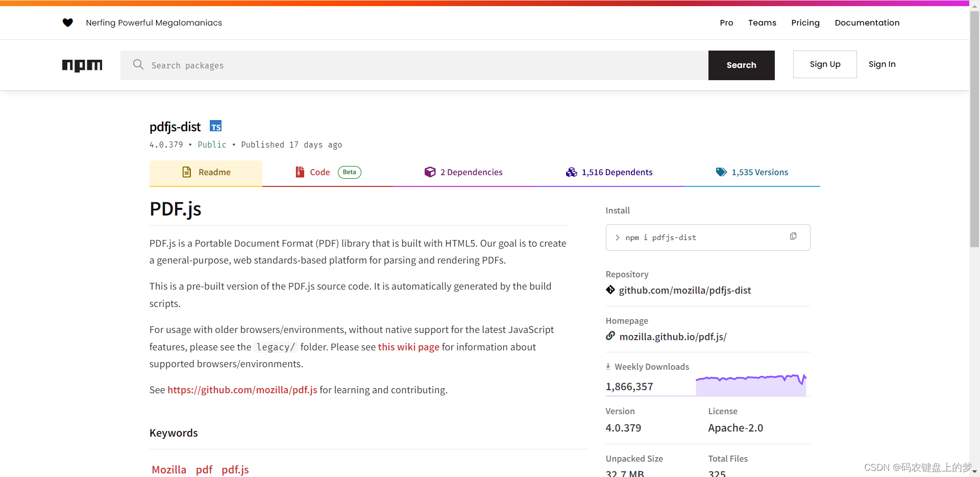This screenshot has height=477, width=980.
Task: Click the 1,866,357 downloads count
Action: pos(629,387)
